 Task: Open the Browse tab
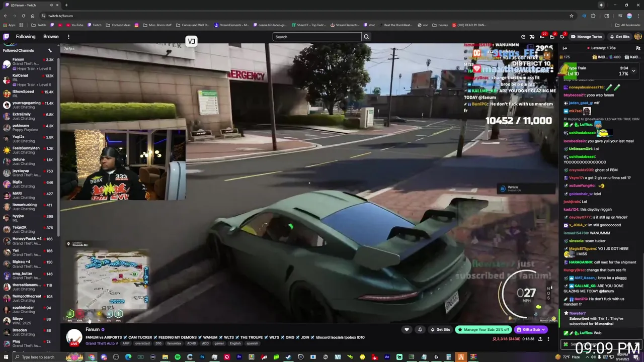click(x=51, y=37)
